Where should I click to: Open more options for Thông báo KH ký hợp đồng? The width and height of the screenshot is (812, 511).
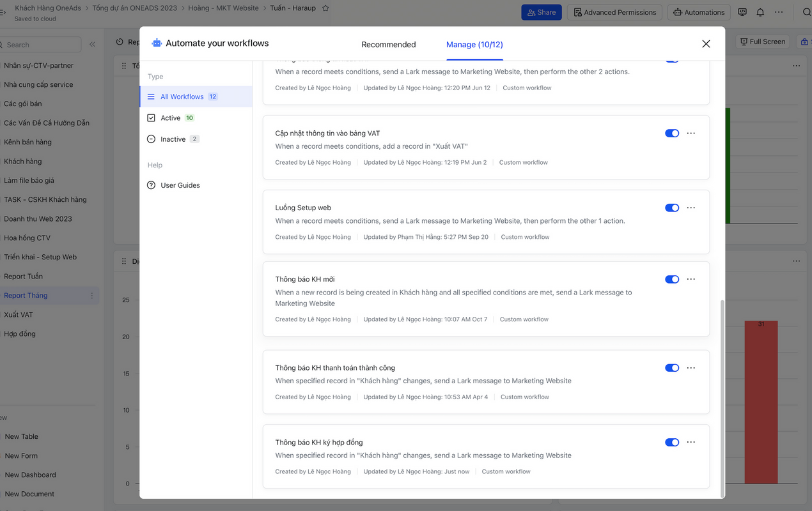(691, 443)
